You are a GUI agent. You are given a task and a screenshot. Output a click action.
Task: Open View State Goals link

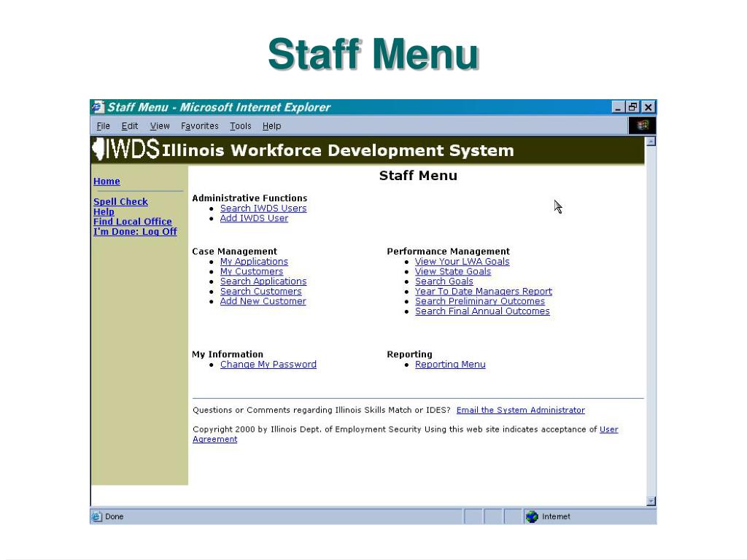pyautogui.click(x=453, y=271)
